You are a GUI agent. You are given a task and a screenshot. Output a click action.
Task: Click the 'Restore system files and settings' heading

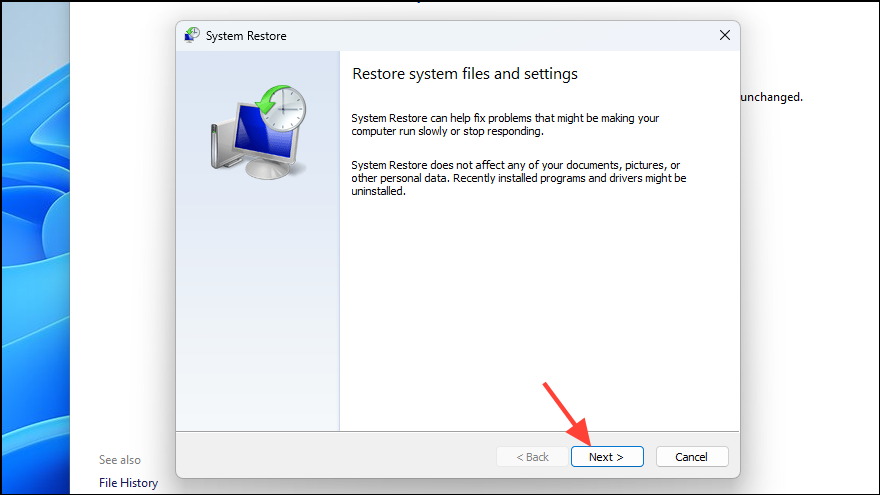click(x=465, y=74)
